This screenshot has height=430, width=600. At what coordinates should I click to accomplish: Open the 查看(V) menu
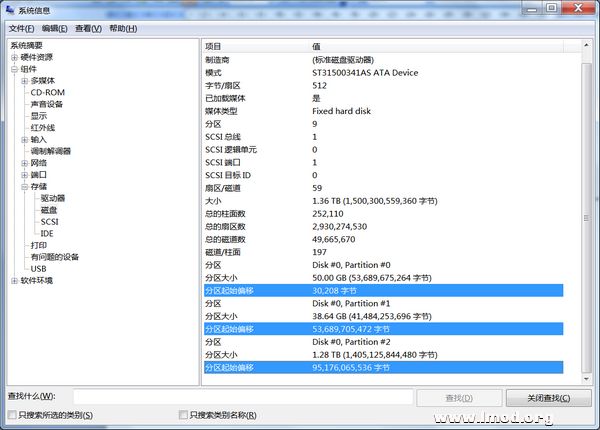coord(88,29)
